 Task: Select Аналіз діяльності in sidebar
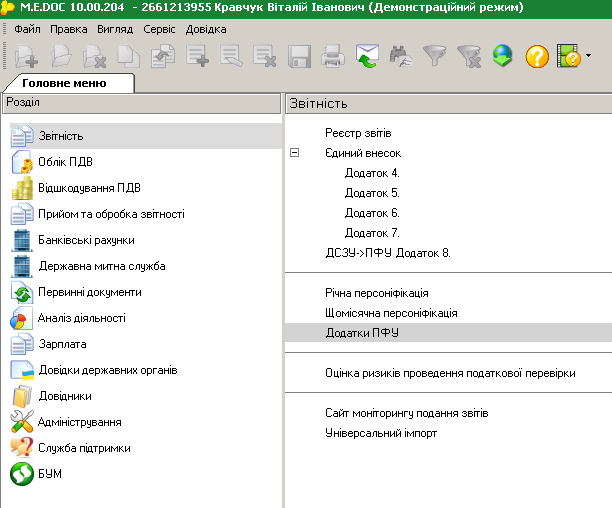pyautogui.click(x=81, y=318)
